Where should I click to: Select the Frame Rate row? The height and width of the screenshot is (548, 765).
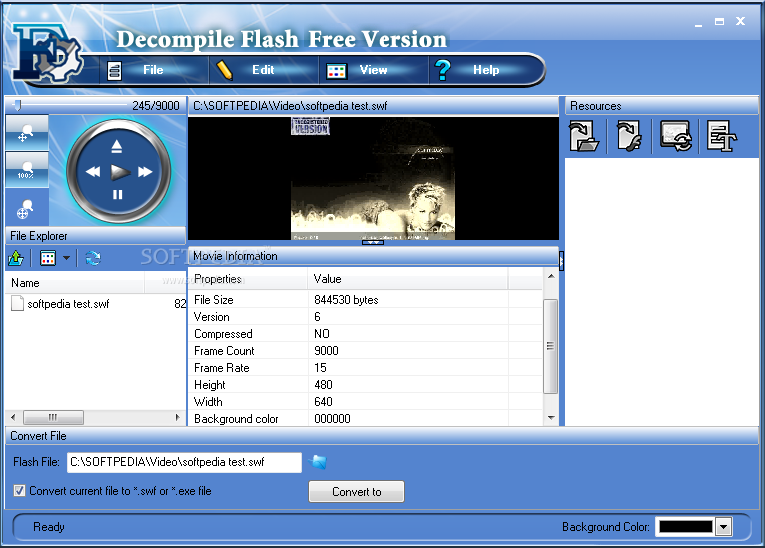[366, 368]
